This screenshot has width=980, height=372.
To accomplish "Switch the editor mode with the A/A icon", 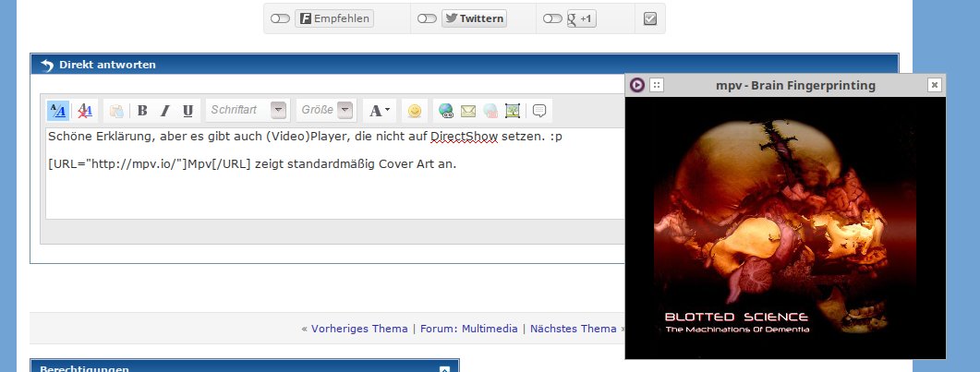I will [58, 111].
